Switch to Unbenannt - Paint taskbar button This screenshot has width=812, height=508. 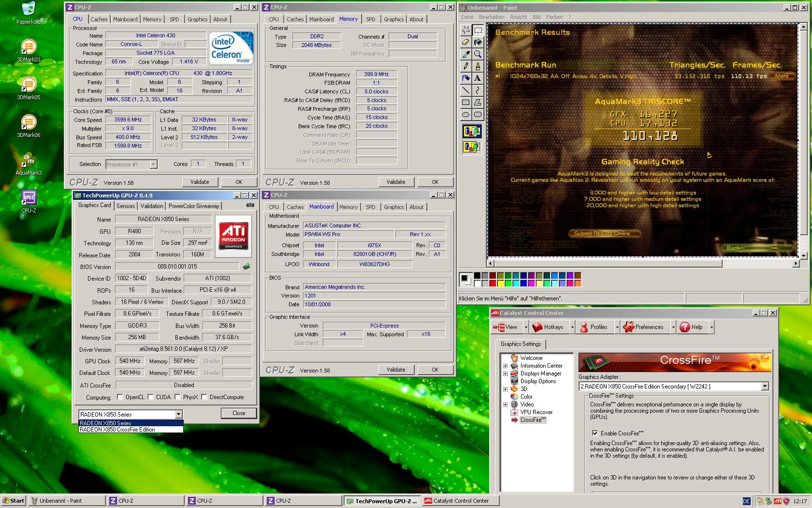[x=67, y=501]
